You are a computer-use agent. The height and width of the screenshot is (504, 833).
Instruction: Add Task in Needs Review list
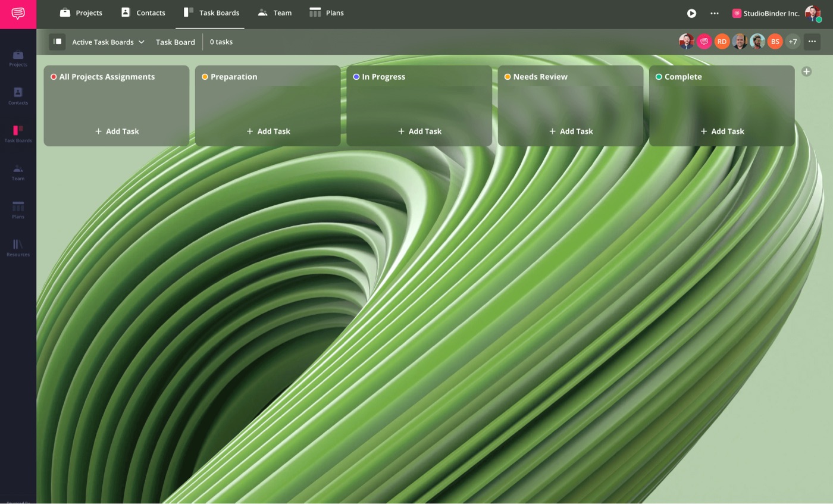[571, 131]
